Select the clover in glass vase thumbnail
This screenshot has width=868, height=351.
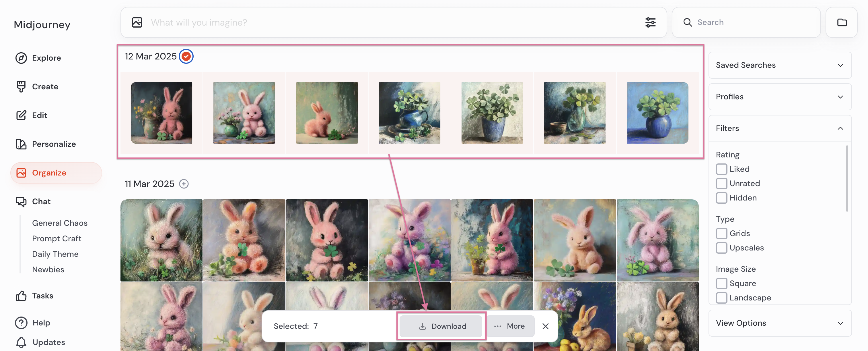[x=575, y=113]
